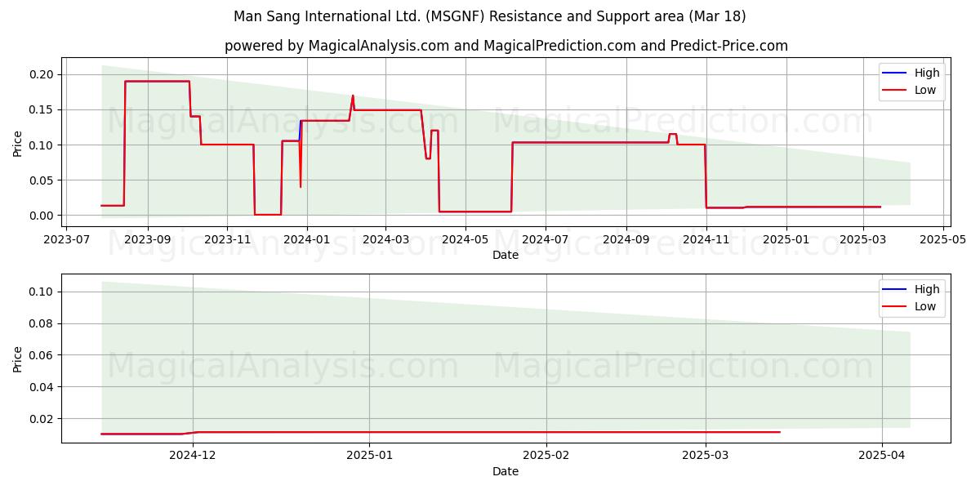Click the '0.06' y-axis tick on the bottom chart
The image size is (980, 490).
(x=42, y=355)
